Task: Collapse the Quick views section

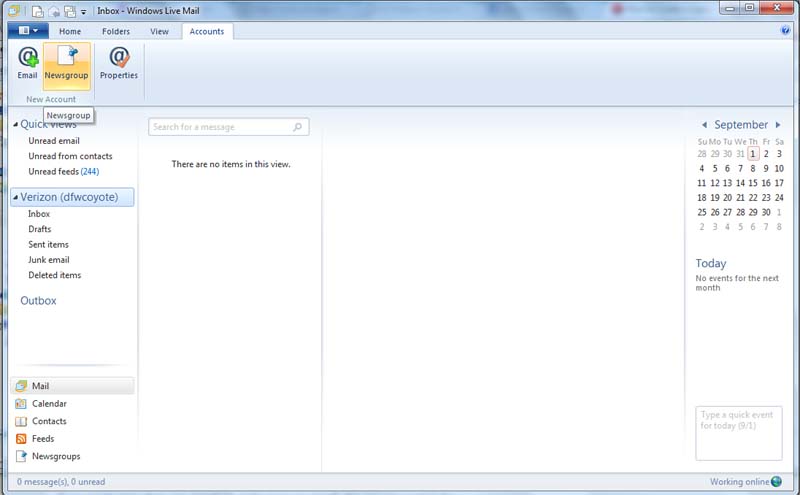Action: (x=16, y=124)
